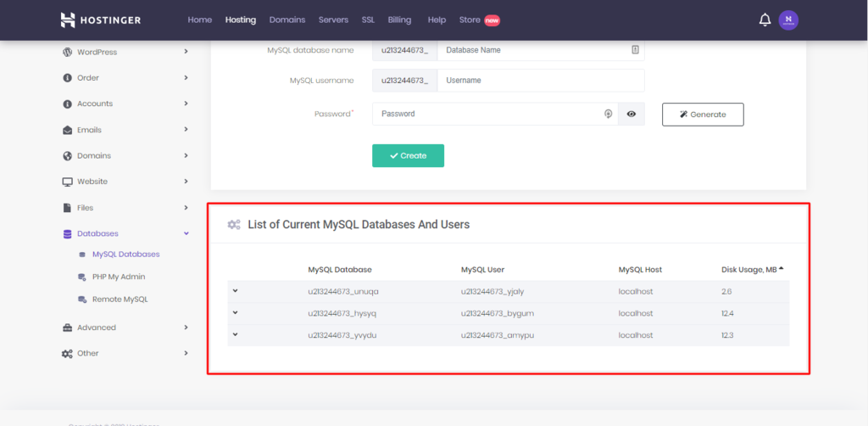Toggle password visibility with the eye icon
Image resolution: width=868 pixels, height=426 pixels.
click(x=631, y=114)
